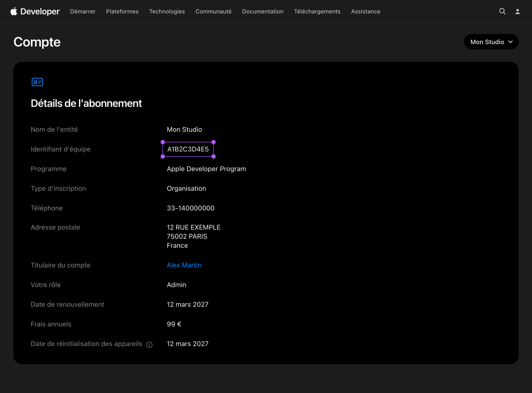This screenshot has height=393, width=532.
Task: Click the Organisation enrollment type value
Action: 186,189
